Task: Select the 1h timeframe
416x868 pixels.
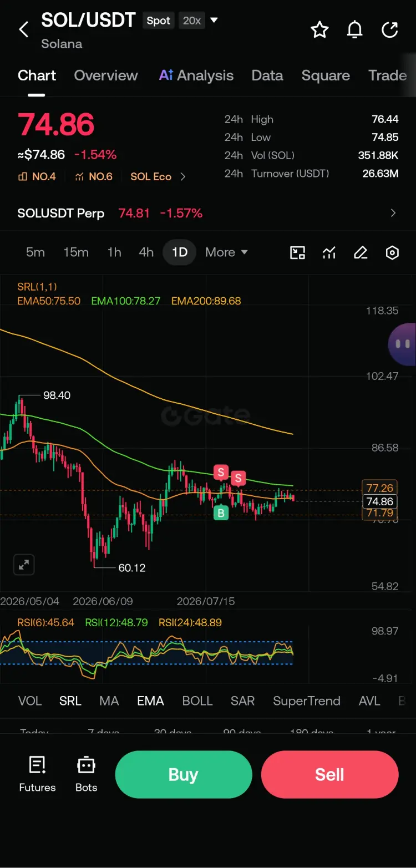Action: pyautogui.click(x=114, y=252)
